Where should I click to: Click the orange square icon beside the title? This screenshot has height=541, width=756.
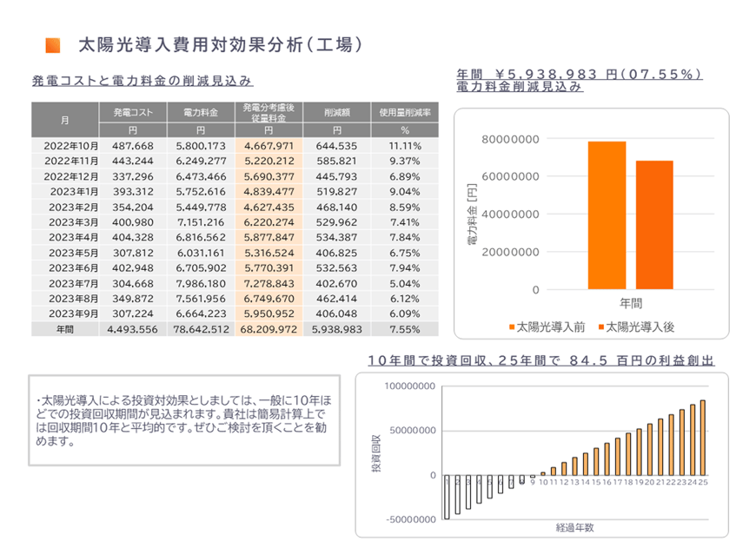coord(52,45)
